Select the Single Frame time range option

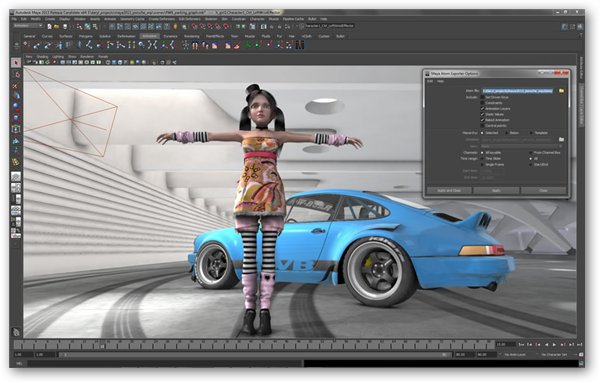coord(482,164)
